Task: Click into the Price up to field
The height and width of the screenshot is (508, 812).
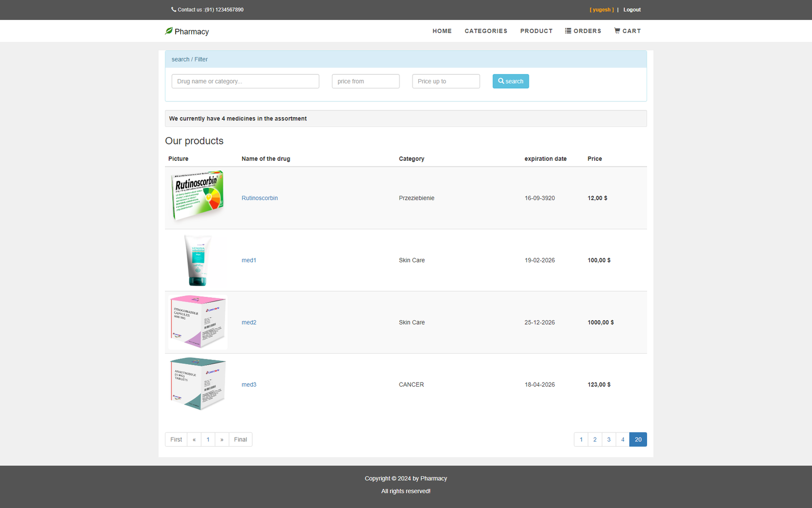Action: point(446,81)
